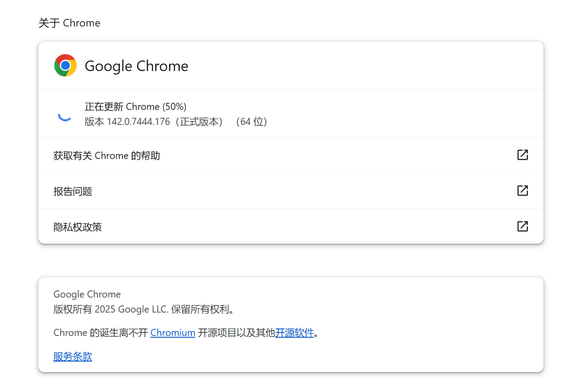Select the 隐私权政策 entry

pyautogui.click(x=78, y=226)
